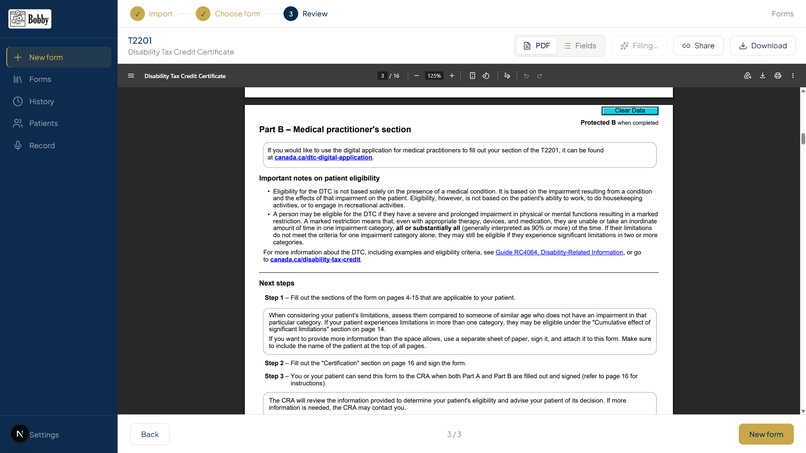Switch to Fields view
This screenshot has height=453, width=806.
pyautogui.click(x=580, y=46)
